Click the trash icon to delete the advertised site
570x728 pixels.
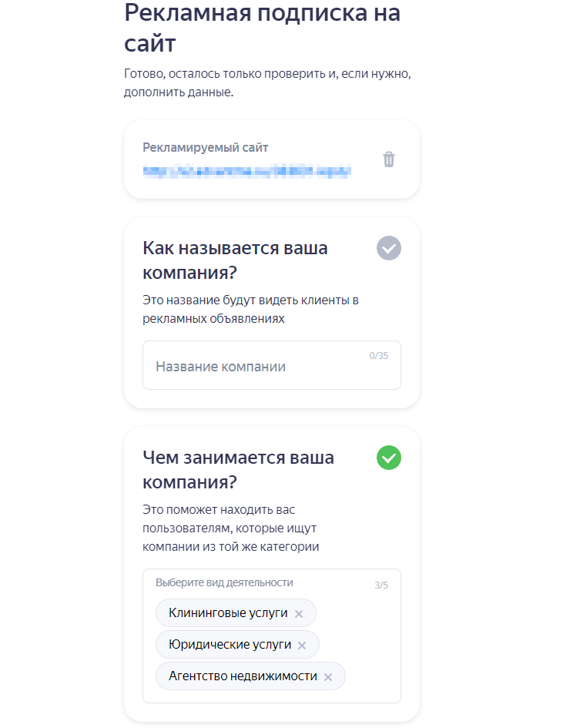(389, 159)
